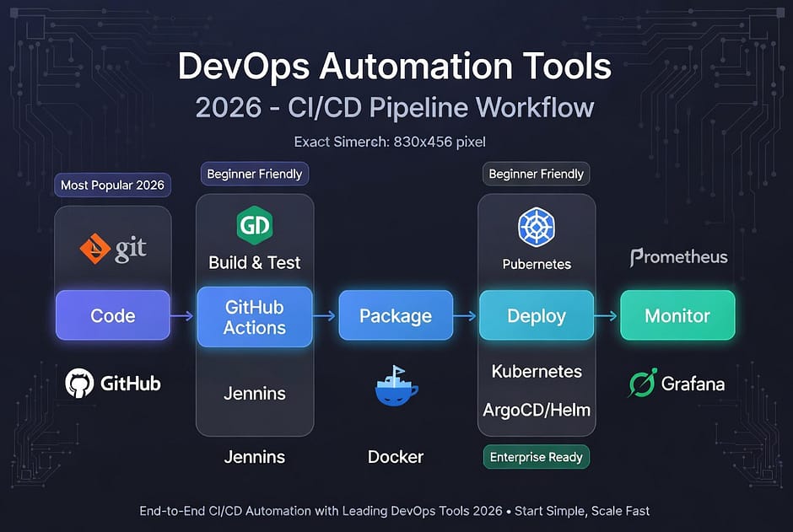Select the Package stage box
793x532 pixels.
click(x=396, y=315)
